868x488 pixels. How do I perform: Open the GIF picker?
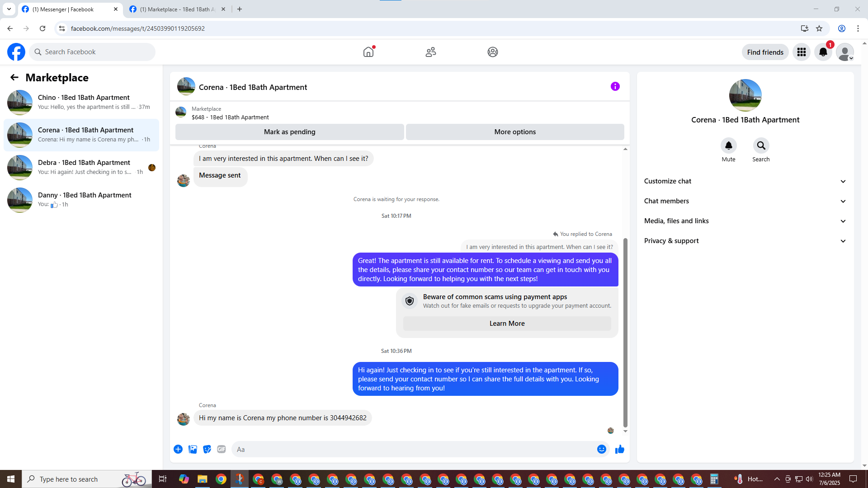point(222,449)
